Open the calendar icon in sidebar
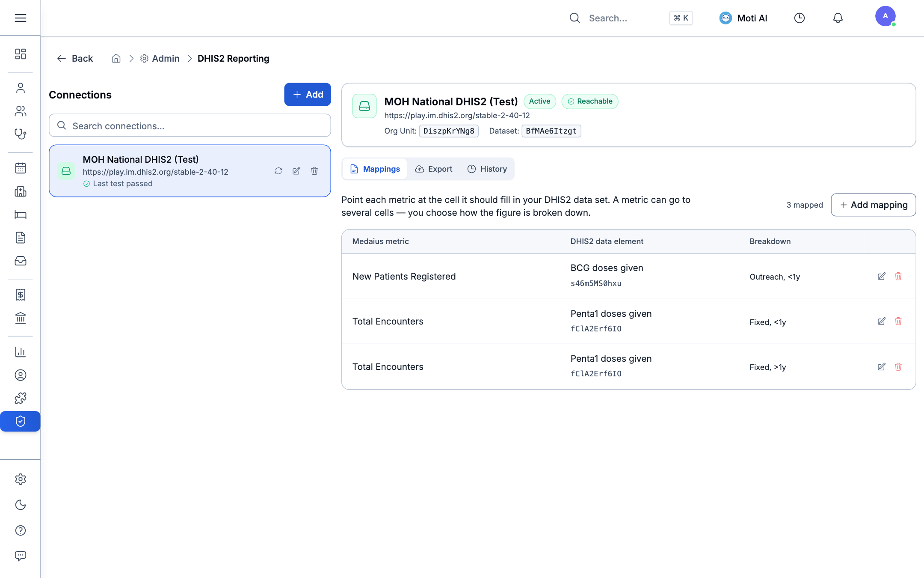 click(20, 168)
